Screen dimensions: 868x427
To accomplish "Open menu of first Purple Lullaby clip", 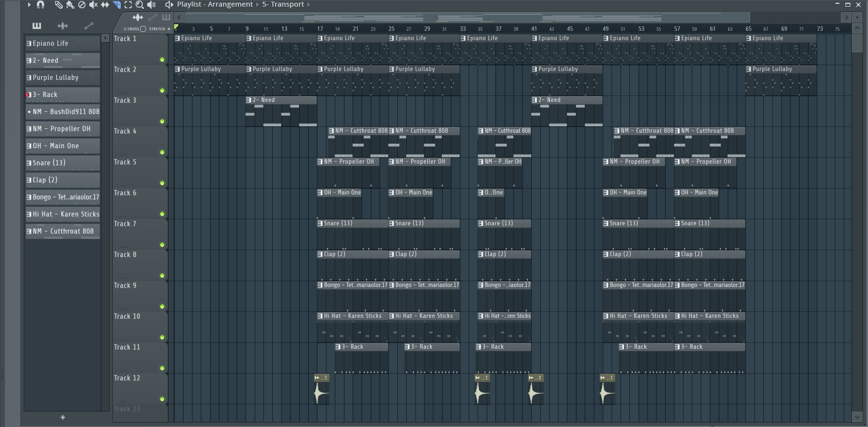I will pos(177,69).
